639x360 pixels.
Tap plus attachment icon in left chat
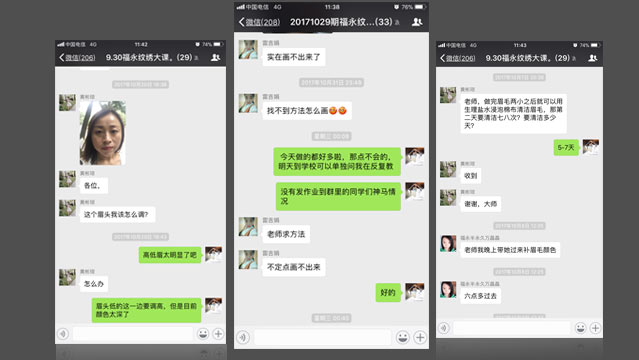[x=218, y=334]
